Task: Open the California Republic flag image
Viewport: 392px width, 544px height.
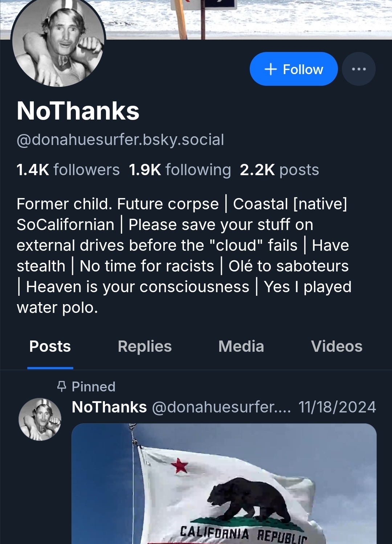Action: click(224, 483)
